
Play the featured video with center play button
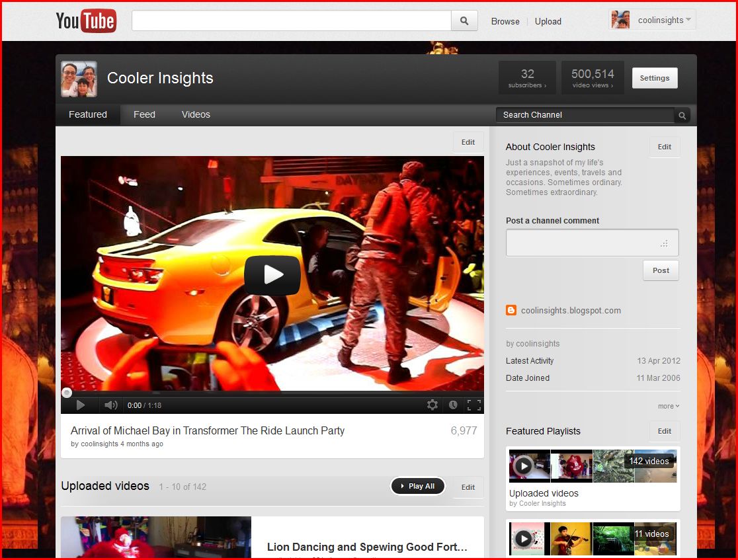coord(272,275)
